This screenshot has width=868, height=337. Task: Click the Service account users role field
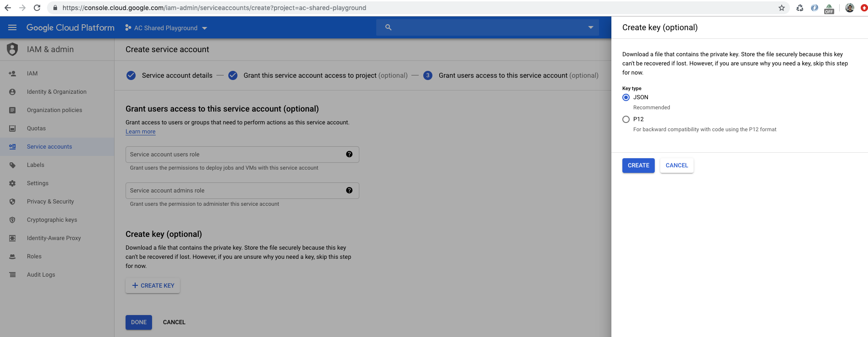[242, 154]
